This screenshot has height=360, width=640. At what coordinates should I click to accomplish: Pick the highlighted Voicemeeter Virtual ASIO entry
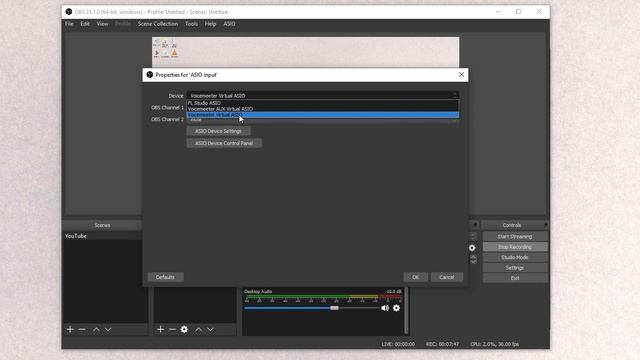pos(322,115)
